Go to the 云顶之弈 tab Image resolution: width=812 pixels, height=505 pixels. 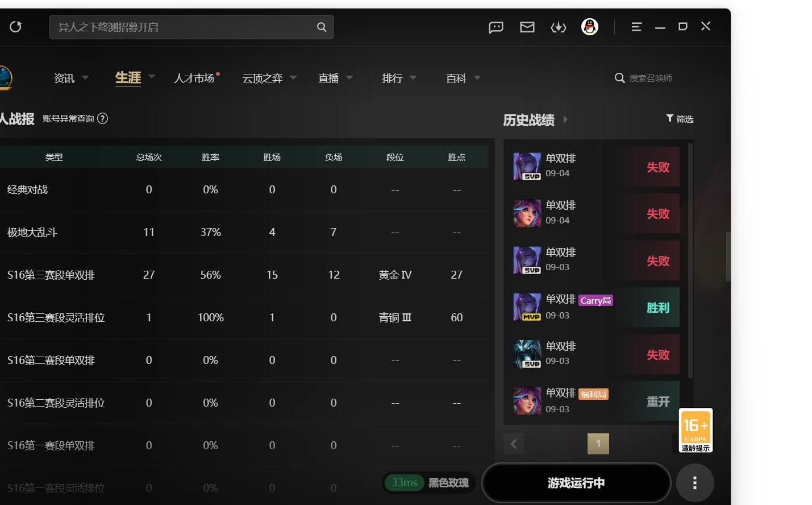(x=263, y=78)
